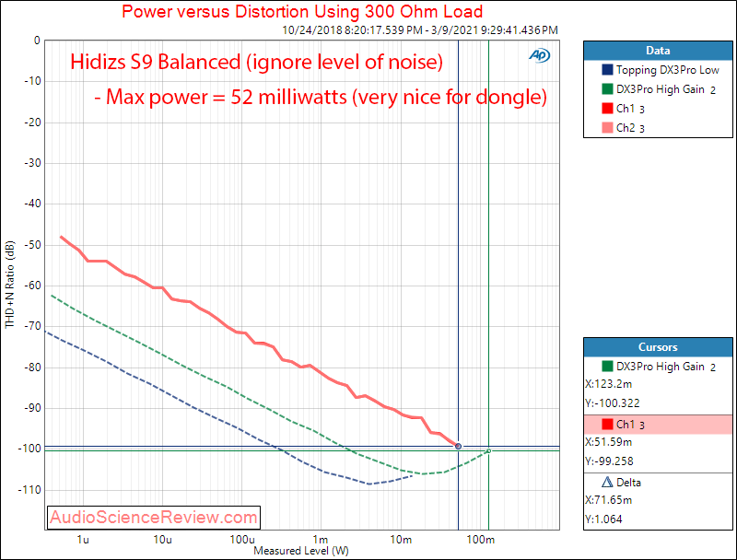Click the red Ch1 swatch in Data panel
Screen dimensions: 737x560
[x=607, y=108]
